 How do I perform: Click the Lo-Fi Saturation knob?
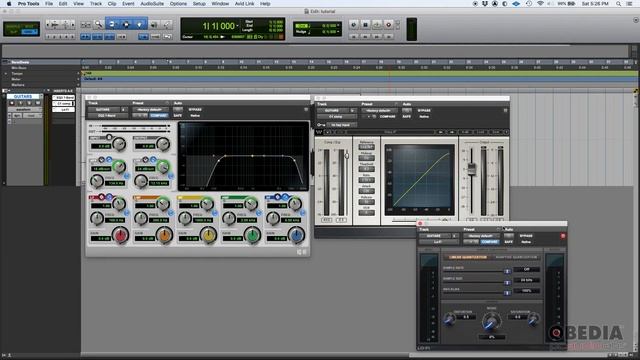(533, 320)
